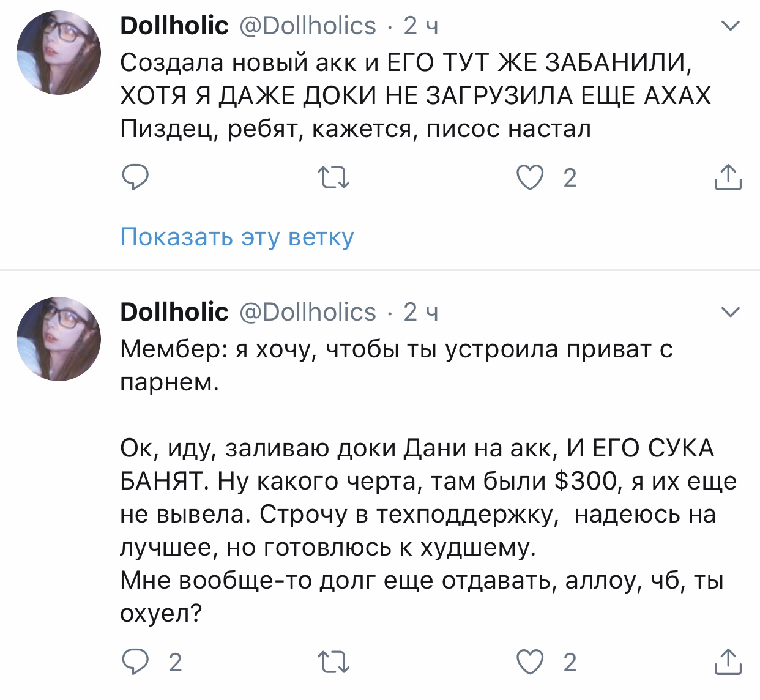Screen dimensions: 760x700
Task: Open second tweet's Dollholic avatar
Action: point(59,339)
